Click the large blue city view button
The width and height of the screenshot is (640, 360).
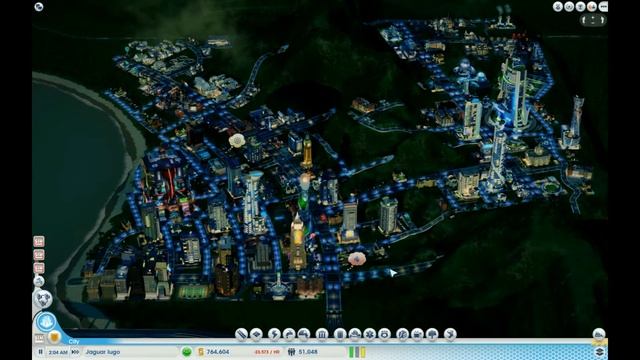(x=46, y=322)
